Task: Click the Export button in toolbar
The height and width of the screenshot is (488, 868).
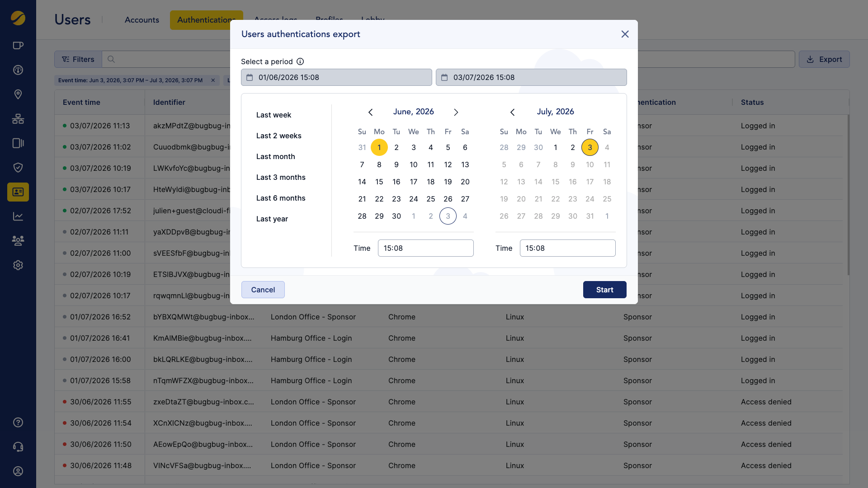Action: pyautogui.click(x=824, y=59)
